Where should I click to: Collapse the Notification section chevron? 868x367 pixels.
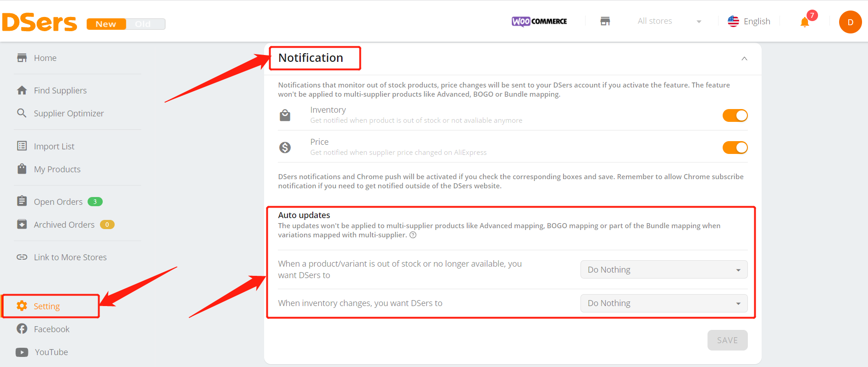click(x=744, y=59)
